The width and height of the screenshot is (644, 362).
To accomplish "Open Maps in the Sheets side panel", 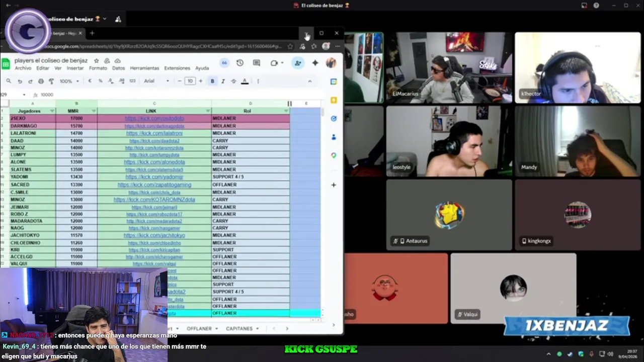I will [x=334, y=155].
